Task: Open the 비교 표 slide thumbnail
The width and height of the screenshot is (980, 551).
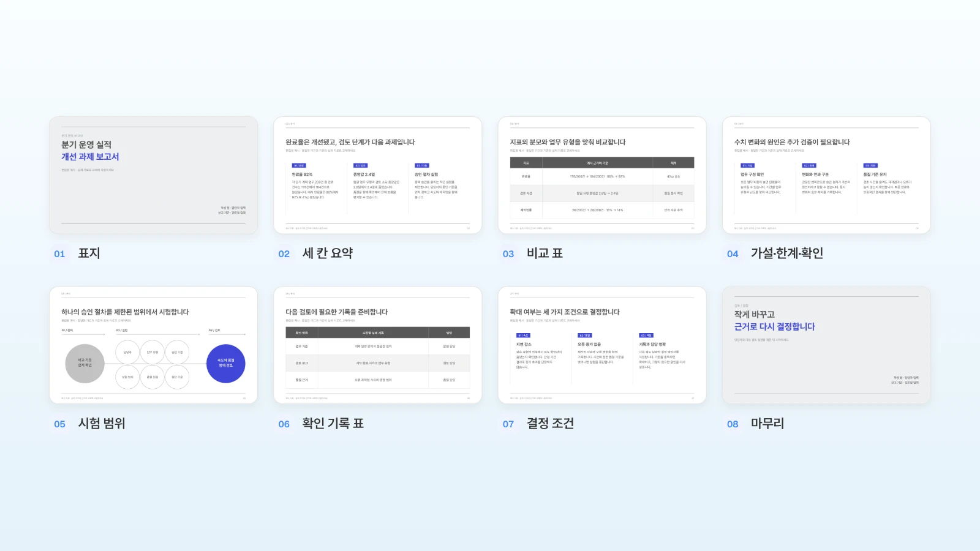Action: tap(602, 175)
